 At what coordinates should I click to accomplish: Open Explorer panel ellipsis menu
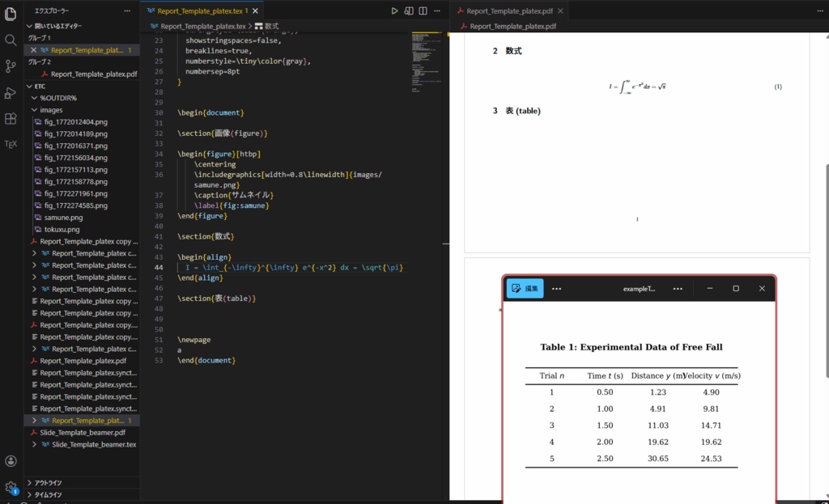coord(127,11)
